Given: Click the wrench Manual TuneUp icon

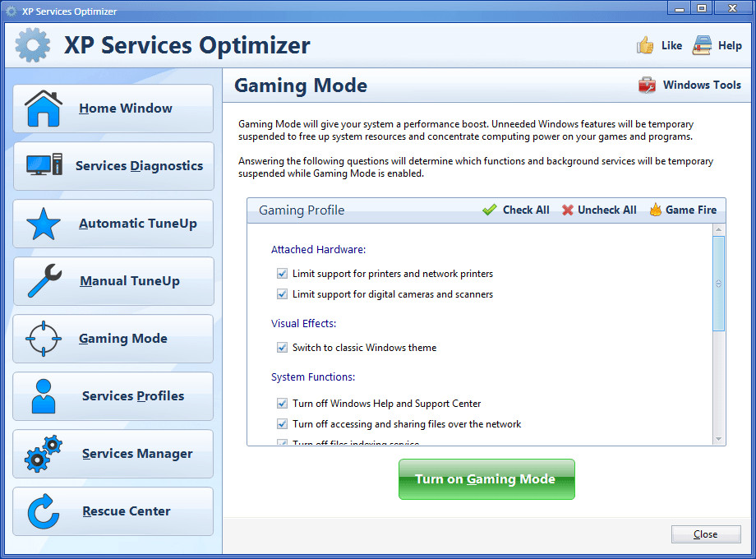Looking at the screenshot, I should pos(44,280).
